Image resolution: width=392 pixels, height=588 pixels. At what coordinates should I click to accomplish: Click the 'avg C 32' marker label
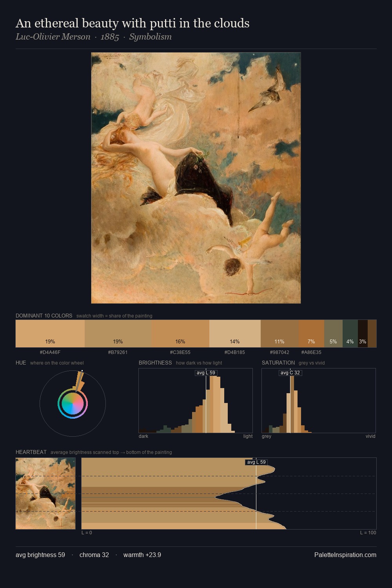[x=290, y=372]
